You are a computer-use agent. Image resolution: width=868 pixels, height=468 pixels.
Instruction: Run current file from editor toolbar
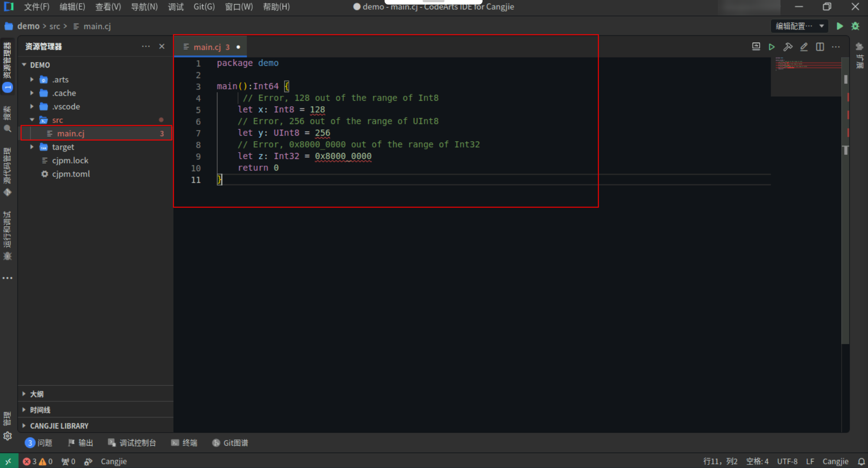771,47
